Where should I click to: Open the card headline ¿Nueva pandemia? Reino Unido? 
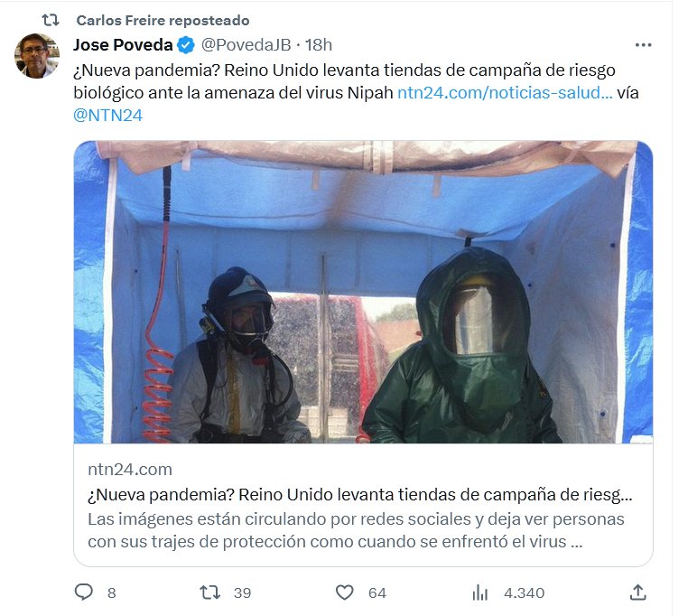(x=359, y=495)
